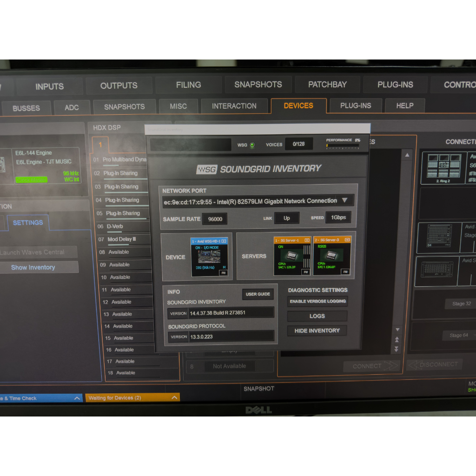Select the Settings tab in left panel
Image resolution: width=476 pixels, height=476 pixels.
(x=27, y=223)
